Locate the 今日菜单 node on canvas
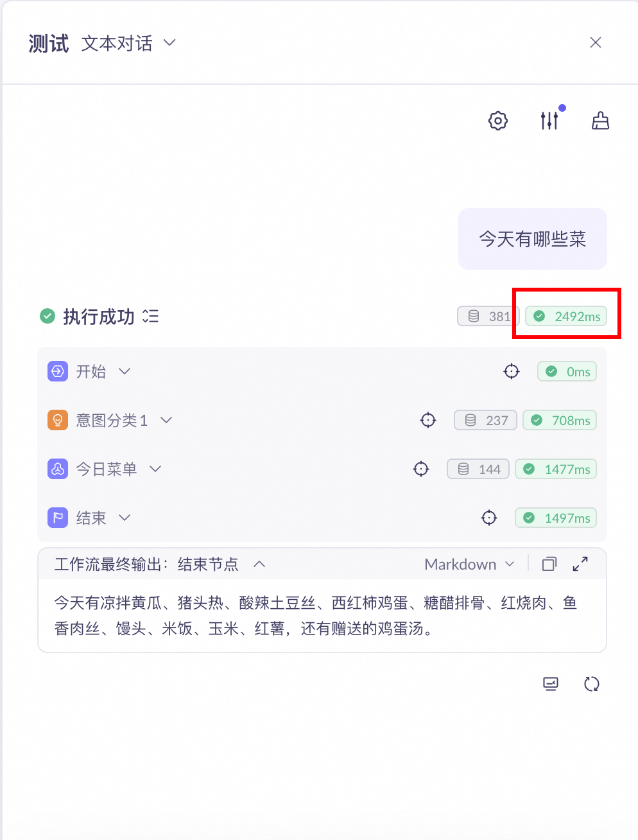 coord(421,469)
